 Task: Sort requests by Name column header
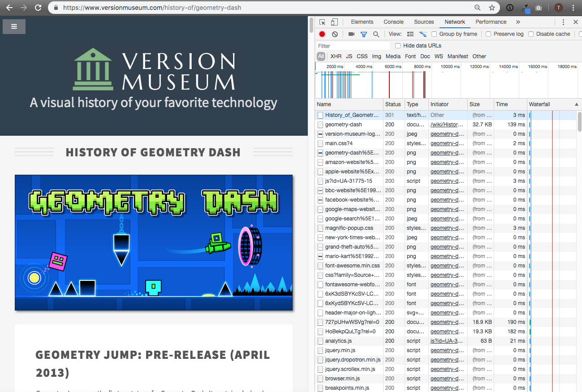pyautogui.click(x=349, y=104)
